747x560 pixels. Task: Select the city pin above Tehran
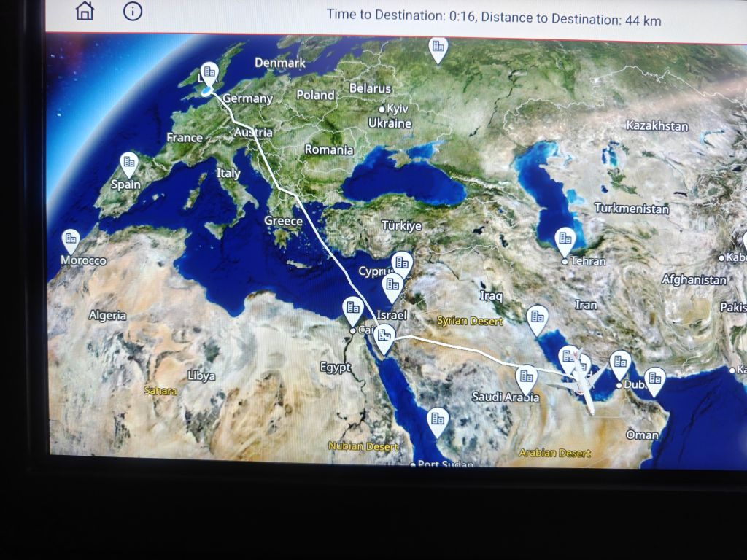(565, 239)
